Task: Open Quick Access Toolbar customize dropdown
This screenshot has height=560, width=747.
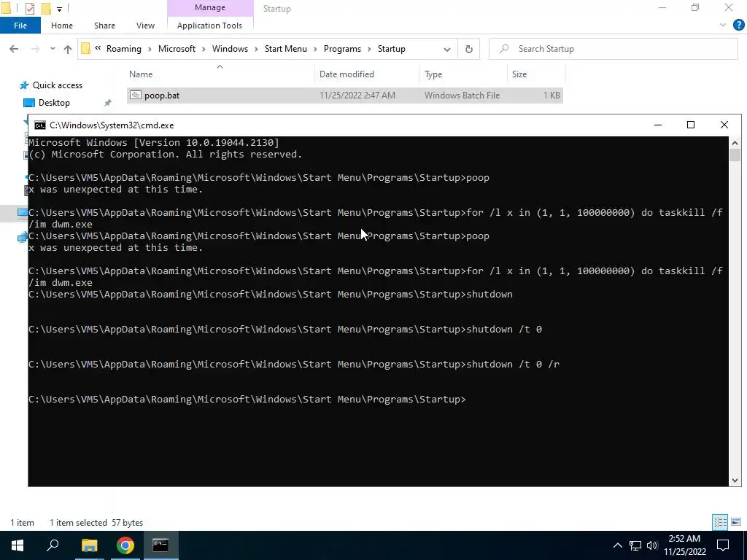Action: [60, 9]
